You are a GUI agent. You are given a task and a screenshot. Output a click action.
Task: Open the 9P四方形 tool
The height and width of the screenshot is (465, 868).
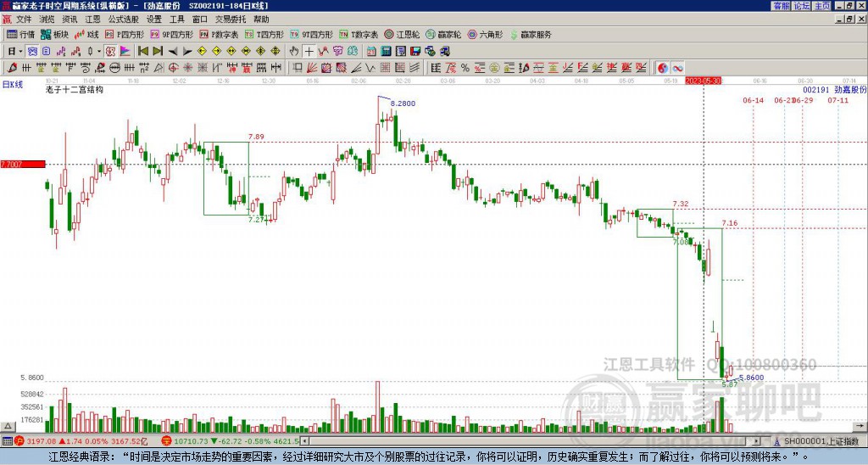click(x=171, y=34)
